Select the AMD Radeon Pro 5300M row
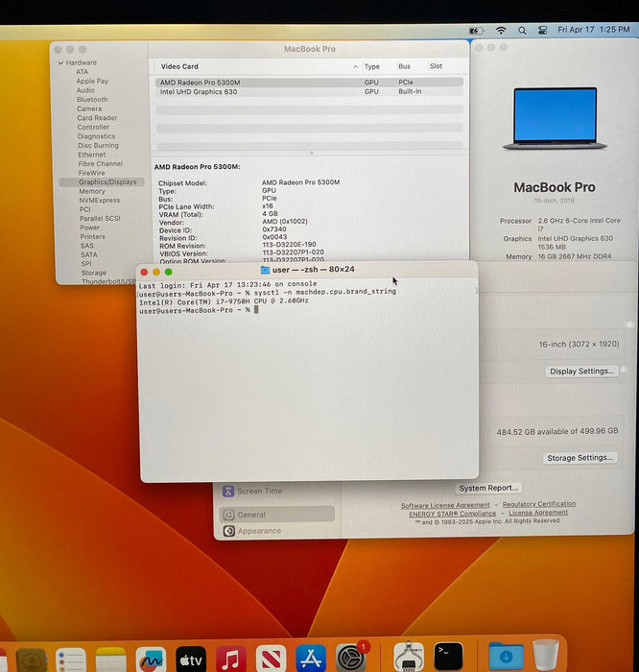The image size is (639, 672). (x=309, y=83)
